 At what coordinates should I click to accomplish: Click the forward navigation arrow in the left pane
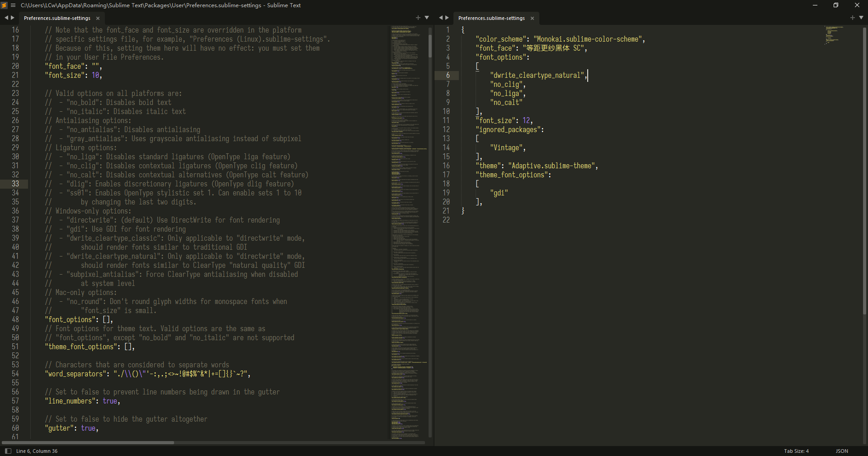[x=12, y=18]
